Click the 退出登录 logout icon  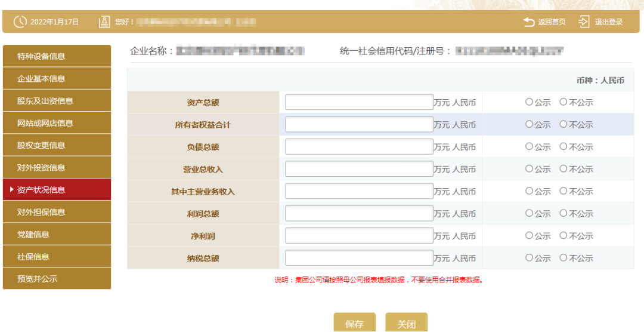(x=584, y=22)
